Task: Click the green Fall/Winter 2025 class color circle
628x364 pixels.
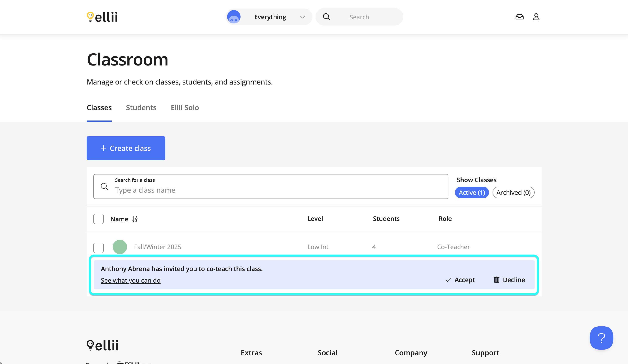Action: pyautogui.click(x=120, y=247)
